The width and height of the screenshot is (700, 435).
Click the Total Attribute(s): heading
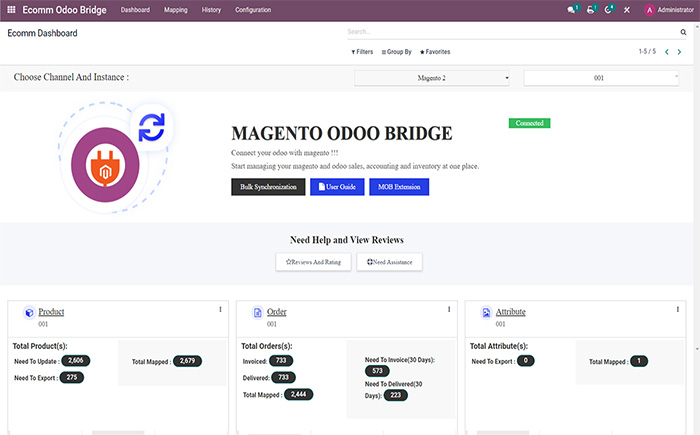(499, 346)
